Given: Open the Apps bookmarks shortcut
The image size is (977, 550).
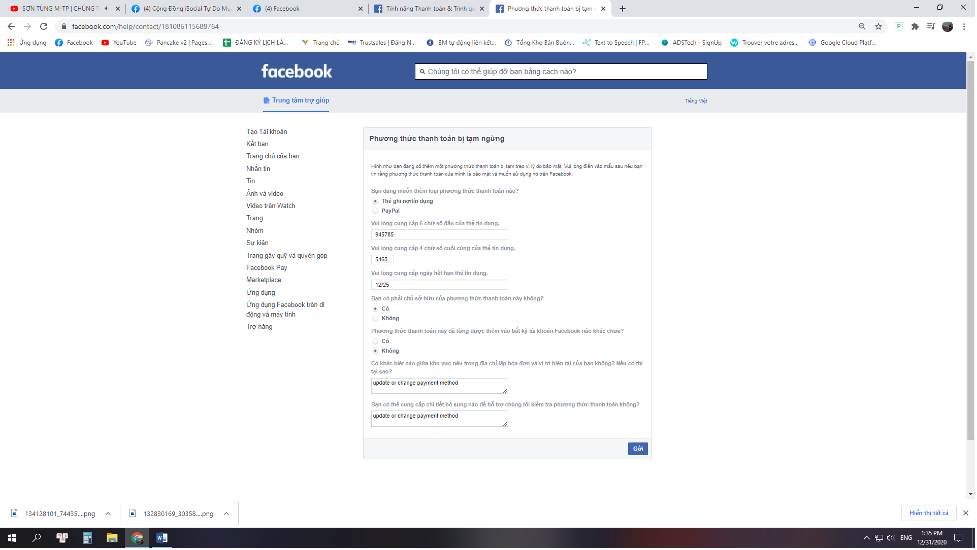Looking at the screenshot, I should pos(27,42).
